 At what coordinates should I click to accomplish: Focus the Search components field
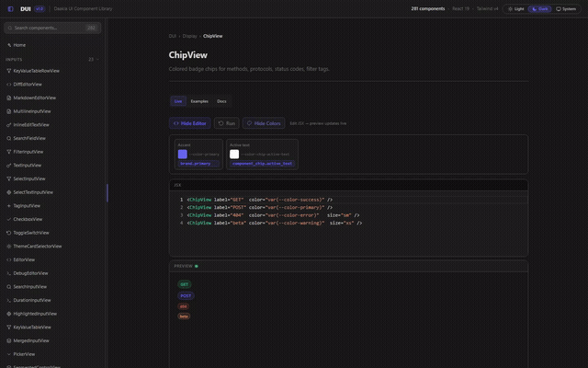[x=52, y=28]
